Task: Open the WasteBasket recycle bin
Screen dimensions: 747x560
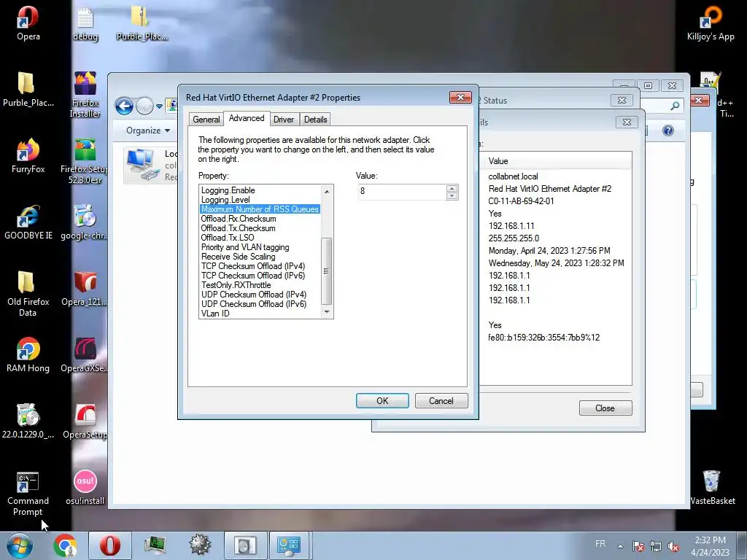Action: [712, 488]
